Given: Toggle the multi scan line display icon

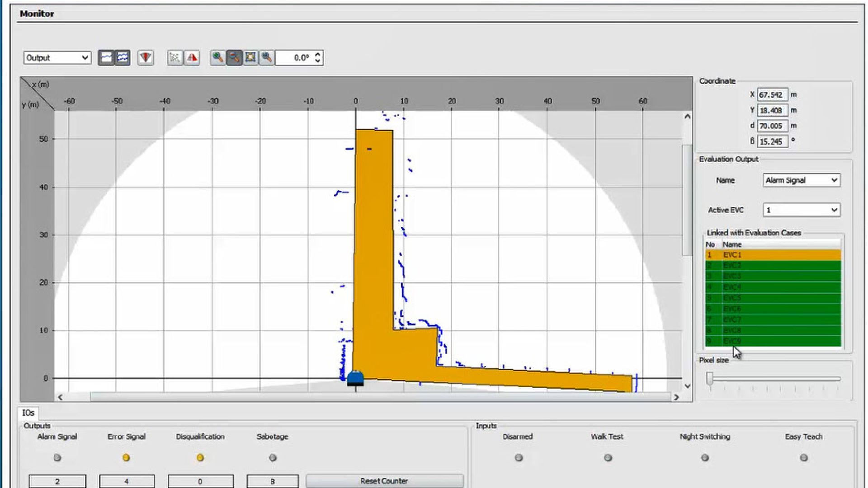Looking at the screenshot, I should click(123, 57).
